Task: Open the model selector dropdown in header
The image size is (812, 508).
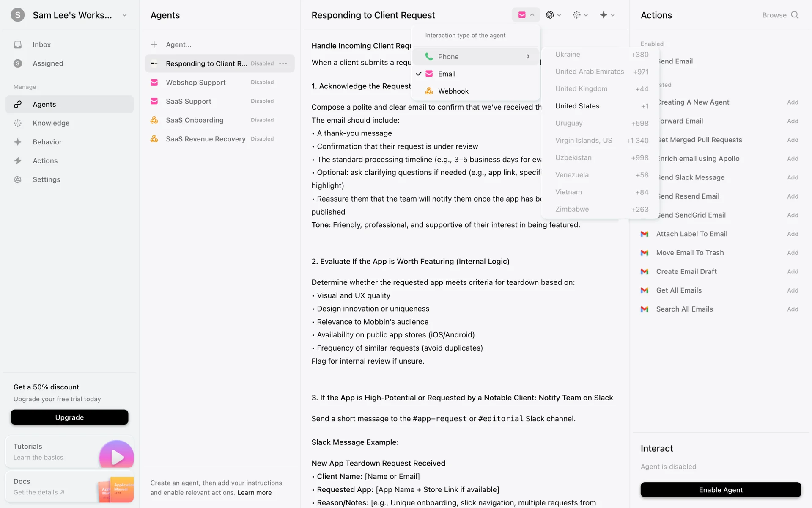Action: pyautogui.click(x=553, y=15)
